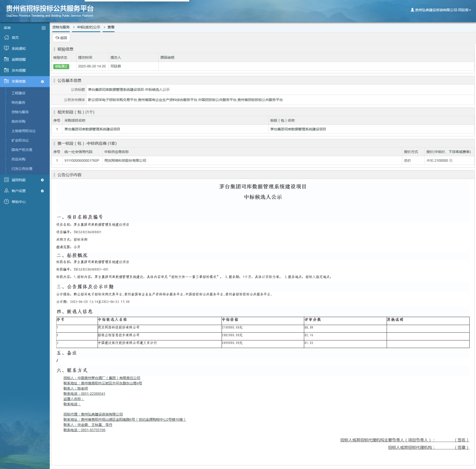Collapse the sidebar with the hamburger icon
Viewport: 476px width, 469px height.
pos(44,28)
